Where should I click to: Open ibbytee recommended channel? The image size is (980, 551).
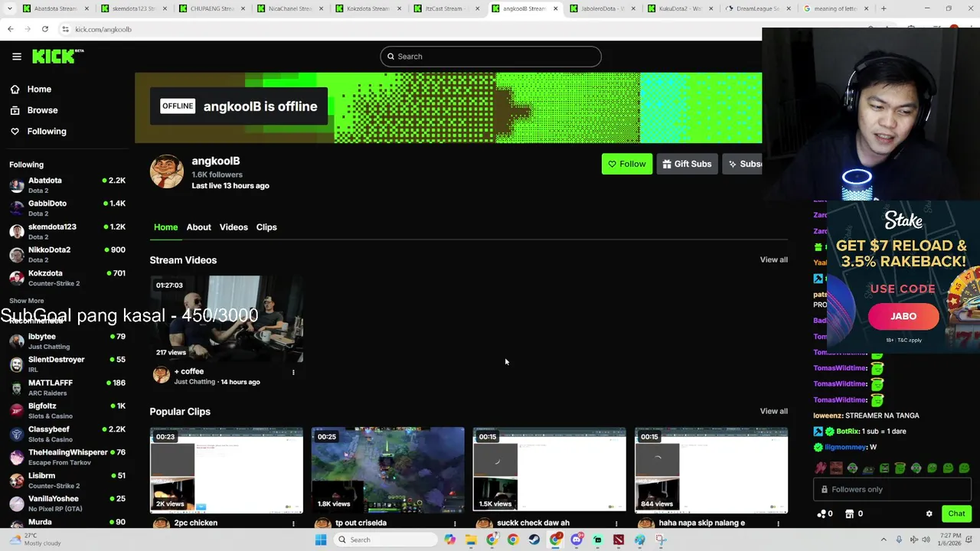67,341
